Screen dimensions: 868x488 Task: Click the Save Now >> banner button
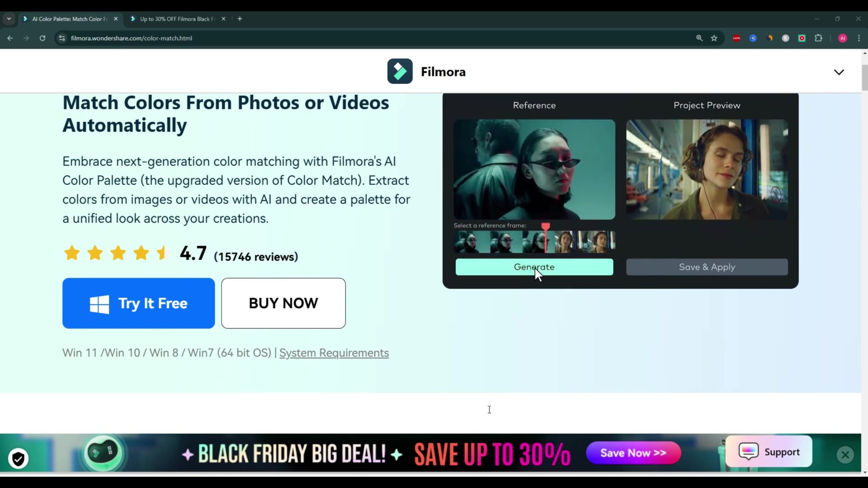click(633, 453)
